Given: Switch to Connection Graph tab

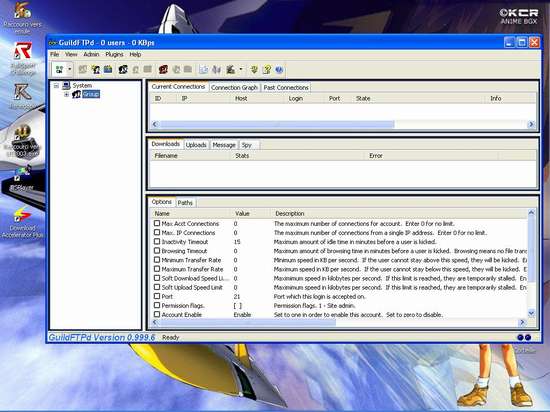Looking at the screenshot, I should click(234, 88).
